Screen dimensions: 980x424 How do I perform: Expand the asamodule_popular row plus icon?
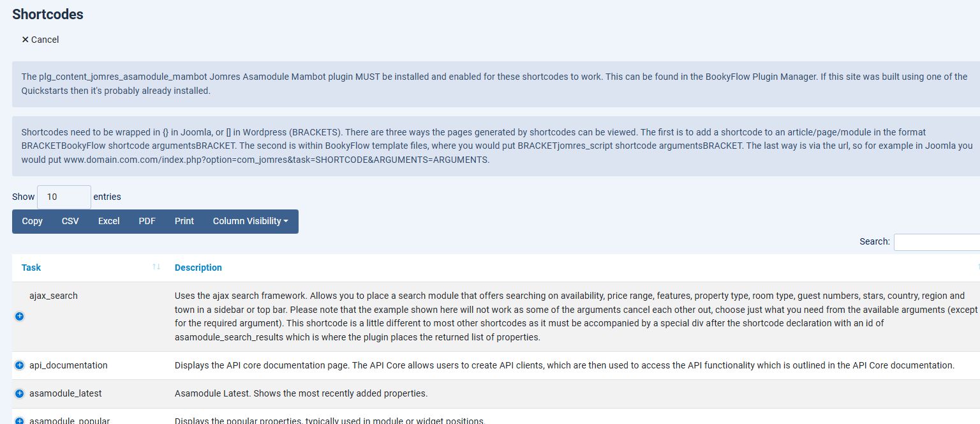tap(19, 421)
